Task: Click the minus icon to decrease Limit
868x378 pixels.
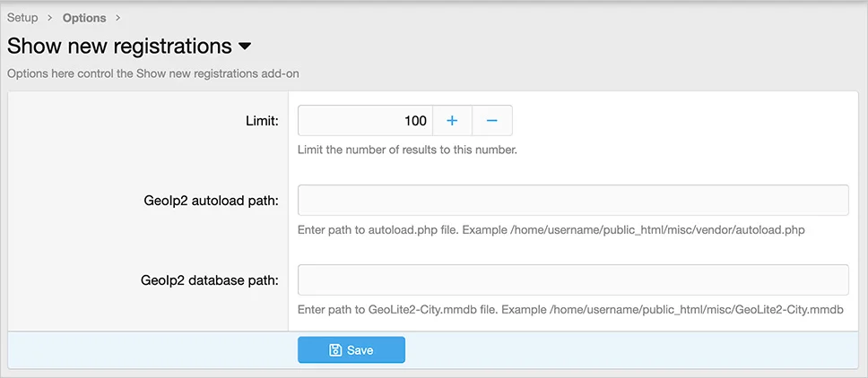Action: click(492, 121)
